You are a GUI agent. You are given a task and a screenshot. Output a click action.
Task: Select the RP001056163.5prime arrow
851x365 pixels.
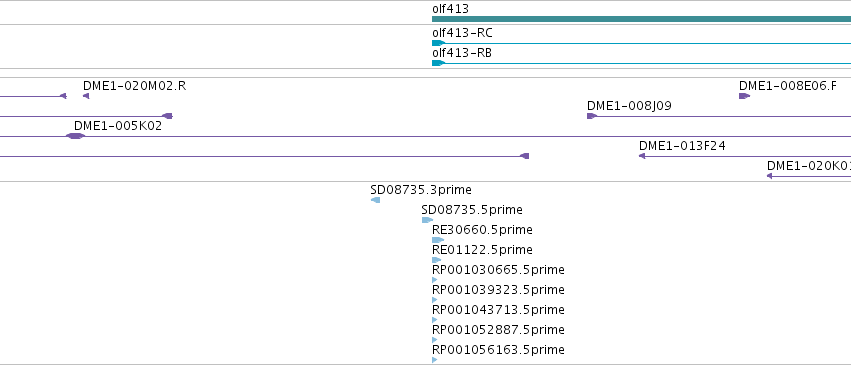pos(434,360)
